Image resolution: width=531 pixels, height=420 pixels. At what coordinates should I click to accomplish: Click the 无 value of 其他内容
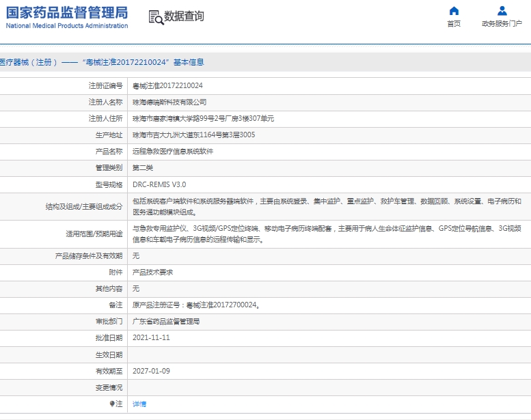[x=136, y=289]
